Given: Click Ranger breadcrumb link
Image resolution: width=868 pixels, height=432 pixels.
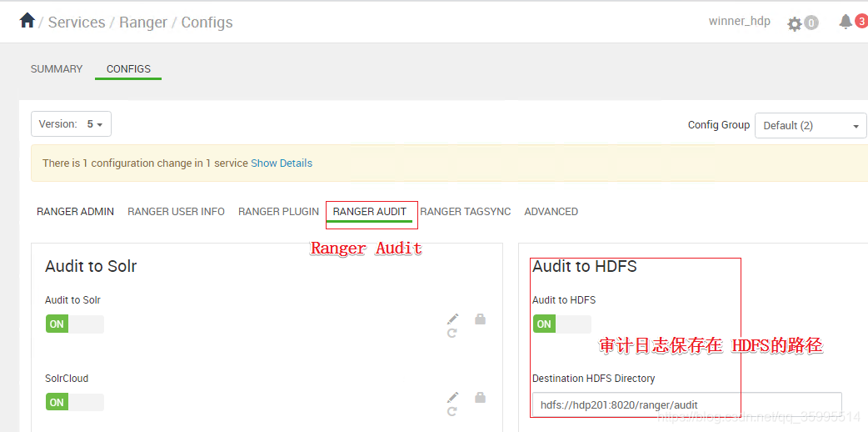Looking at the screenshot, I should click(x=143, y=23).
